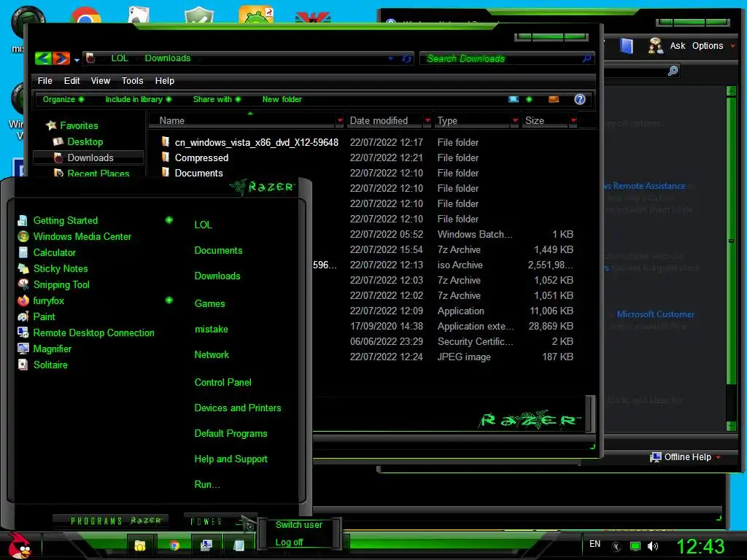Open Paint from start menu

44,316
